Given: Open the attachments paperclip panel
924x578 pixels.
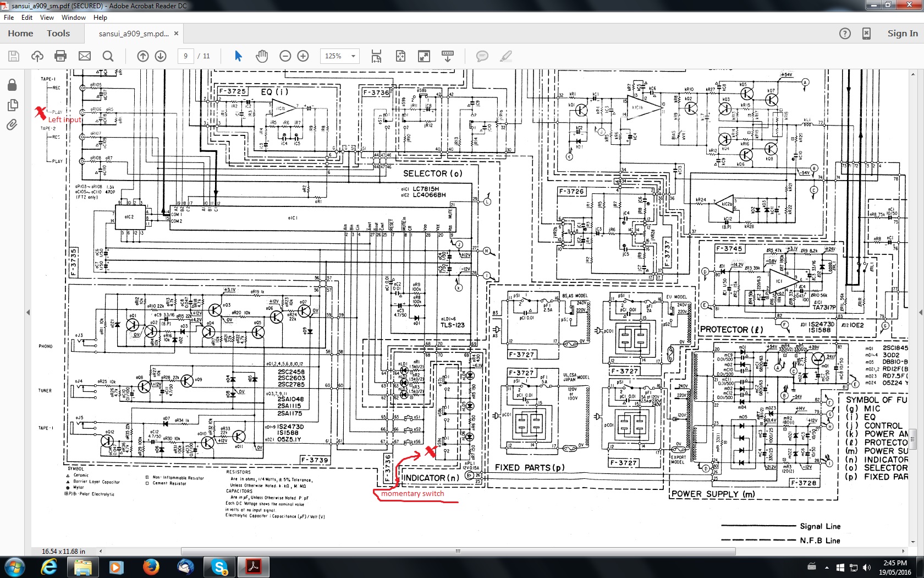Looking at the screenshot, I should [x=12, y=125].
